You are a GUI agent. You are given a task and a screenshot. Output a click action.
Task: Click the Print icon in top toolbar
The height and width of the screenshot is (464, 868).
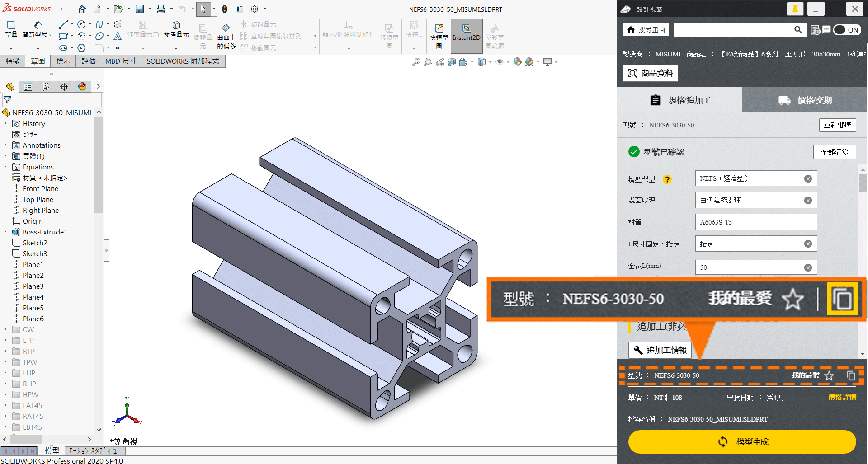coord(160,9)
